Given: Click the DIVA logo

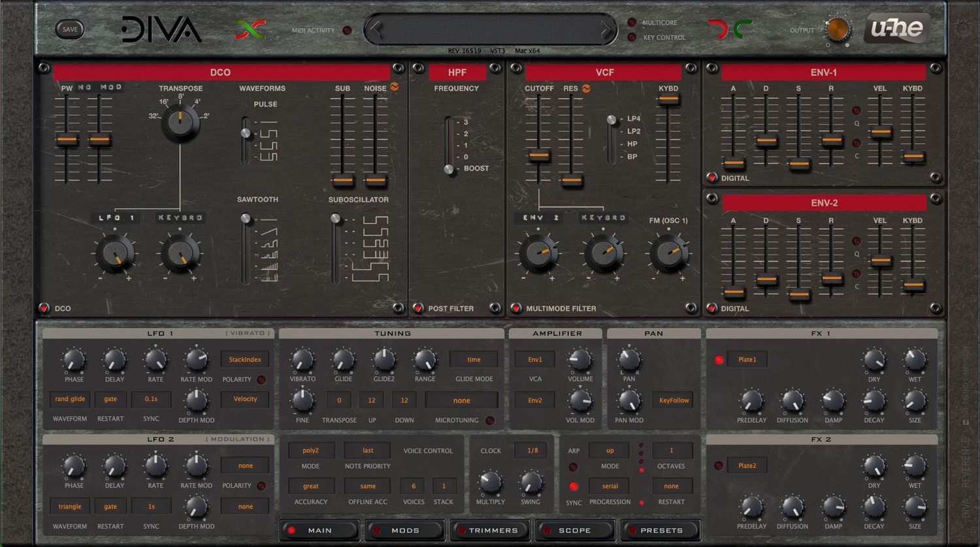Looking at the screenshot, I should (161, 29).
